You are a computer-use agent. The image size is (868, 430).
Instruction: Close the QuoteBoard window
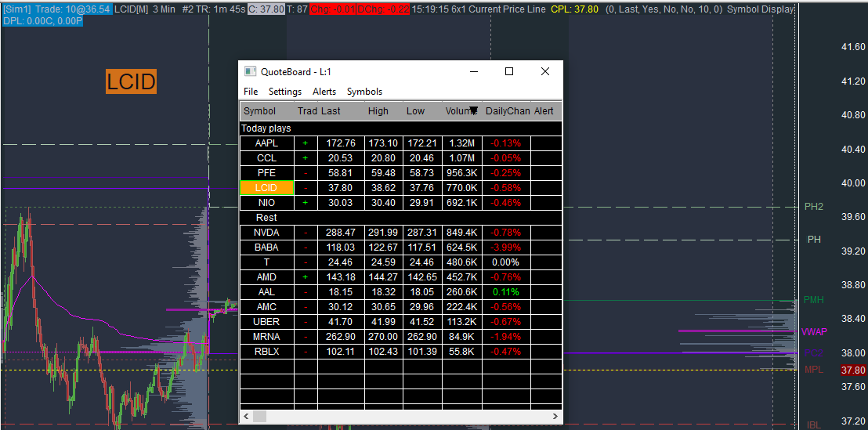click(x=544, y=71)
